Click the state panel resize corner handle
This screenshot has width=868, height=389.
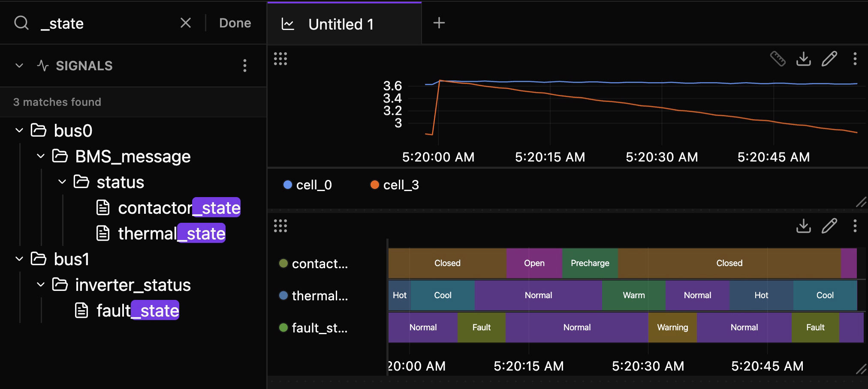(861, 369)
